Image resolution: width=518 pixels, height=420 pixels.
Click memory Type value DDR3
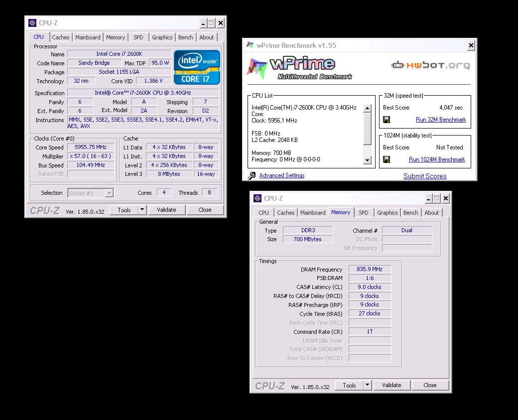(308, 230)
